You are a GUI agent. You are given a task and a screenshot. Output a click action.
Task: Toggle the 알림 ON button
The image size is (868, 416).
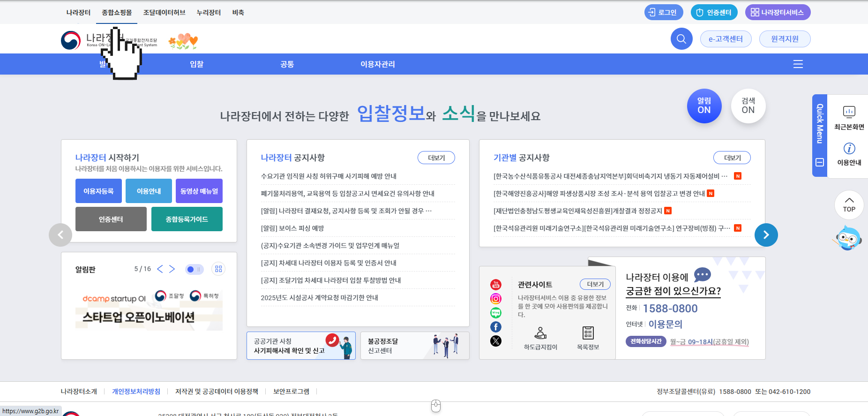point(704,106)
